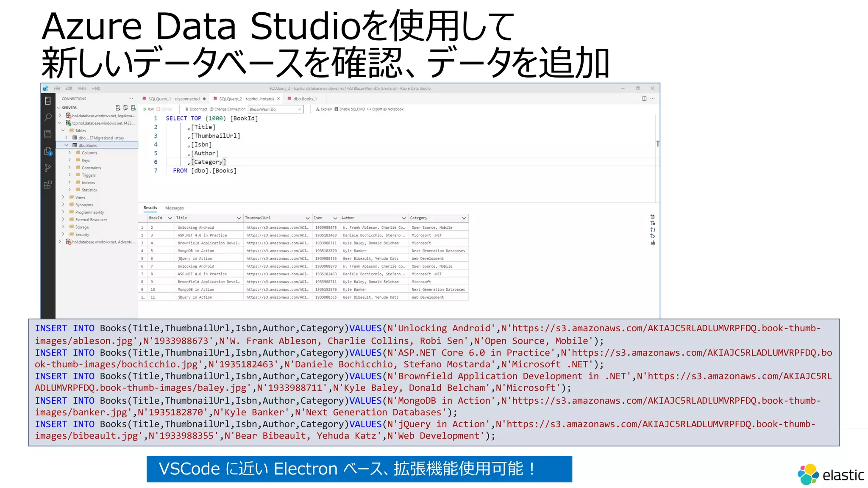Image resolution: width=868 pixels, height=488 pixels.
Task: Open the Title column filter dropdown
Action: (x=239, y=218)
